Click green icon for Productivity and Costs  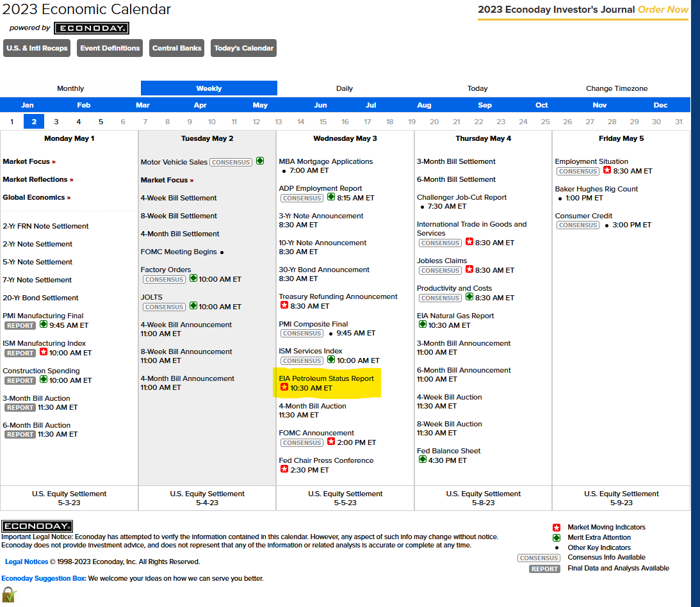[469, 297]
